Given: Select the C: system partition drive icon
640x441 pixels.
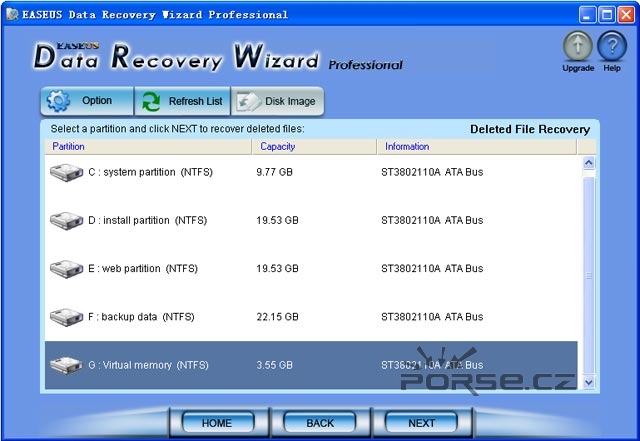Looking at the screenshot, I should (x=67, y=172).
